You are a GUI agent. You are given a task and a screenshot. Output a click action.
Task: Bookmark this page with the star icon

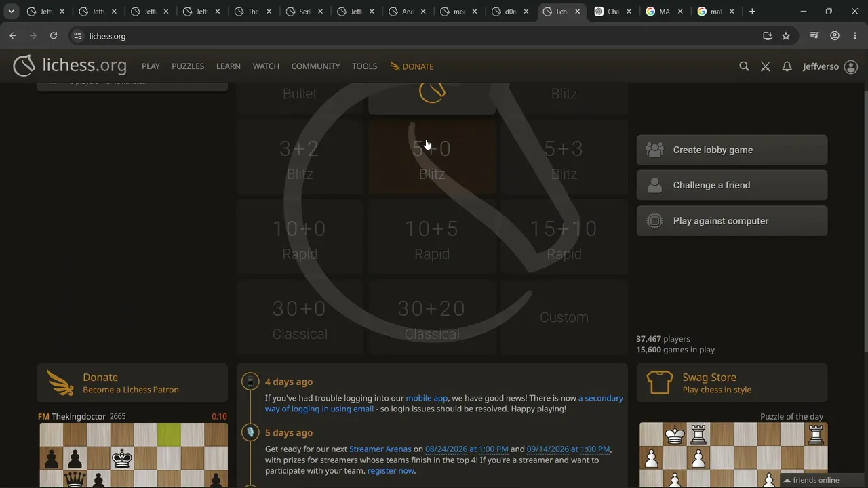click(x=786, y=36)
